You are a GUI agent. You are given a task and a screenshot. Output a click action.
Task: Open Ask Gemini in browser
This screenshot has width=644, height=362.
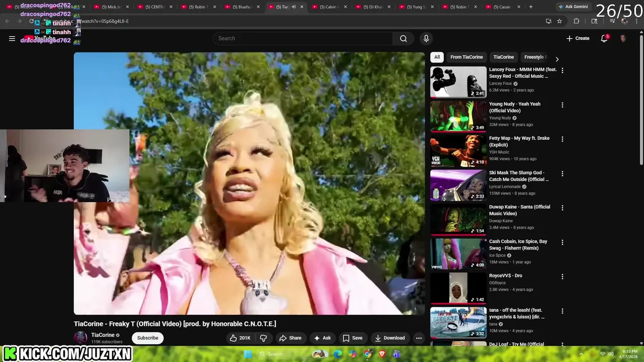(573, 7)
